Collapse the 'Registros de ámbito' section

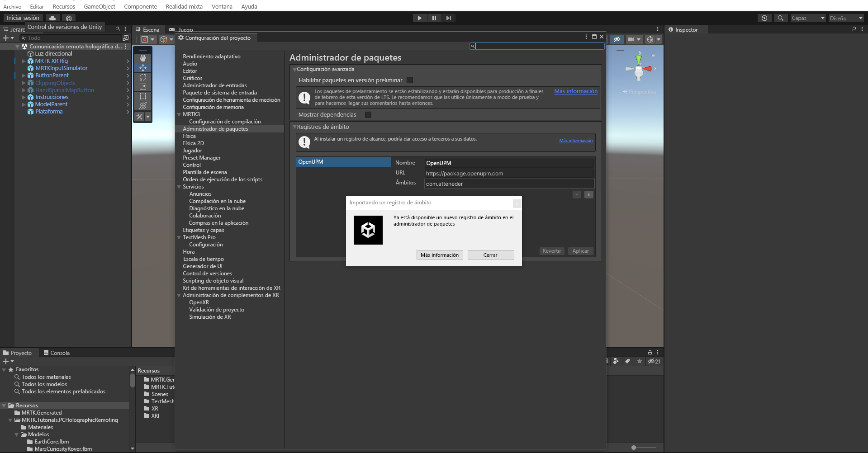(294, 127)
